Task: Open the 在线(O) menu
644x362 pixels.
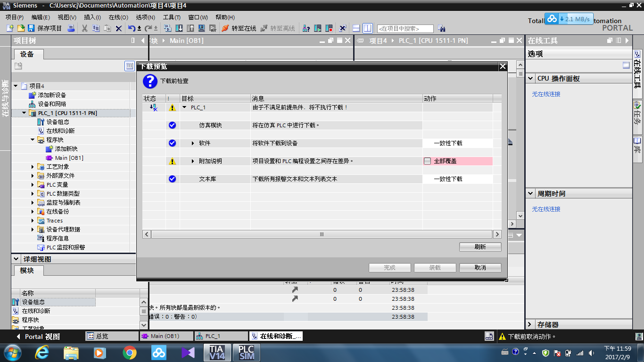Action: [118, 17]
